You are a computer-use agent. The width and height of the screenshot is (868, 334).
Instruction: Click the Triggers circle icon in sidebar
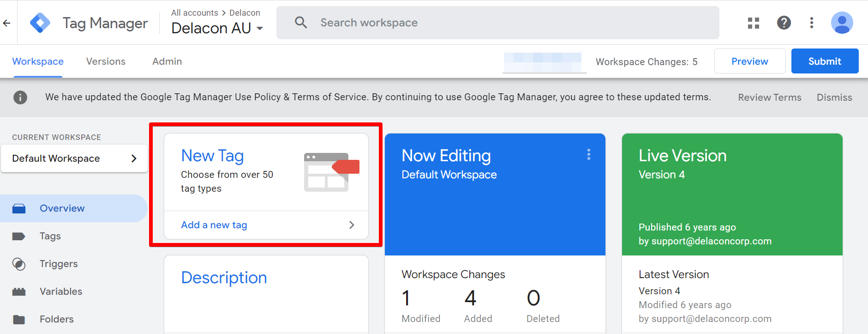click(x=19, y=264)
